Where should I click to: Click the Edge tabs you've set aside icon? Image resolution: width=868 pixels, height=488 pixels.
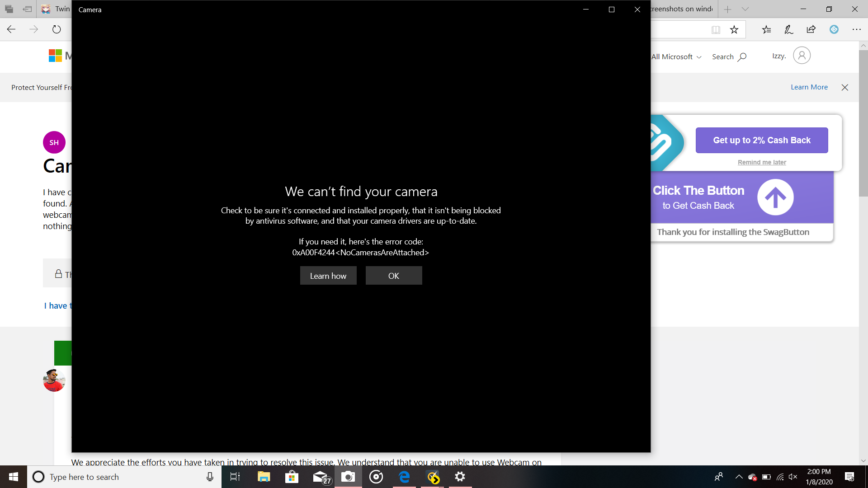pyautogui.click(x=9, y=9)
